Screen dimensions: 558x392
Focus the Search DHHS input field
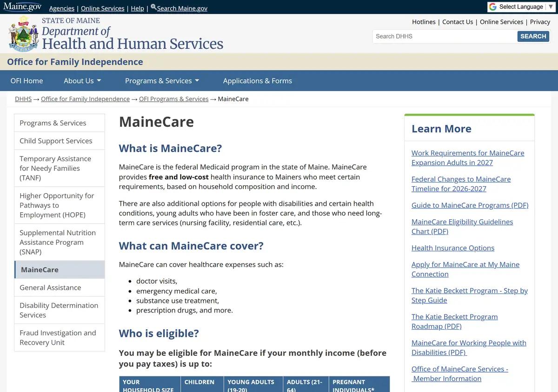(445, 36)
